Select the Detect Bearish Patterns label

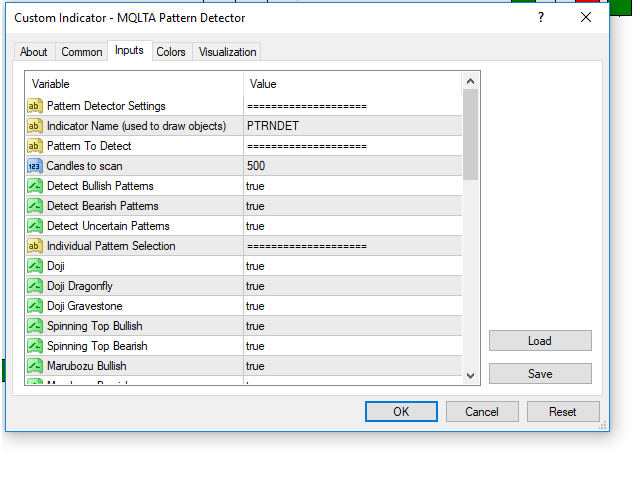[x=102, y=206]
